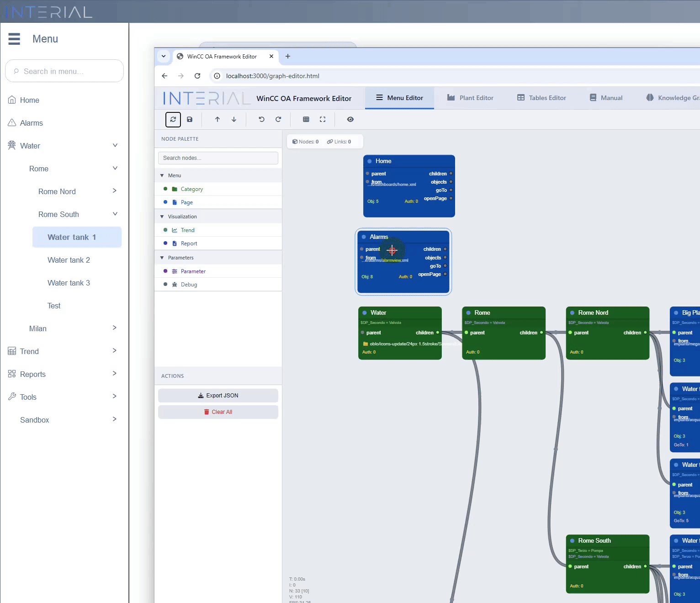This screenshot has height=603, width=700.
Task: Toggle the grid icon in toolbar
Action: pos(306,119)
